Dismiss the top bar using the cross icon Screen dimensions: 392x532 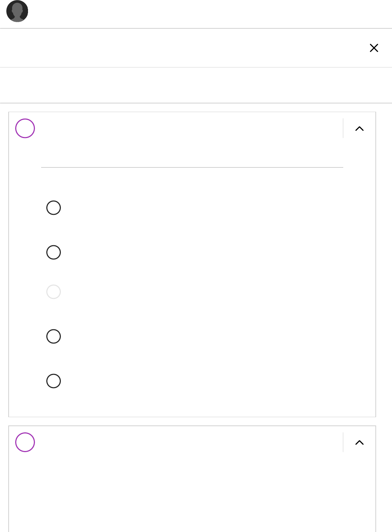tap(374, 48)
